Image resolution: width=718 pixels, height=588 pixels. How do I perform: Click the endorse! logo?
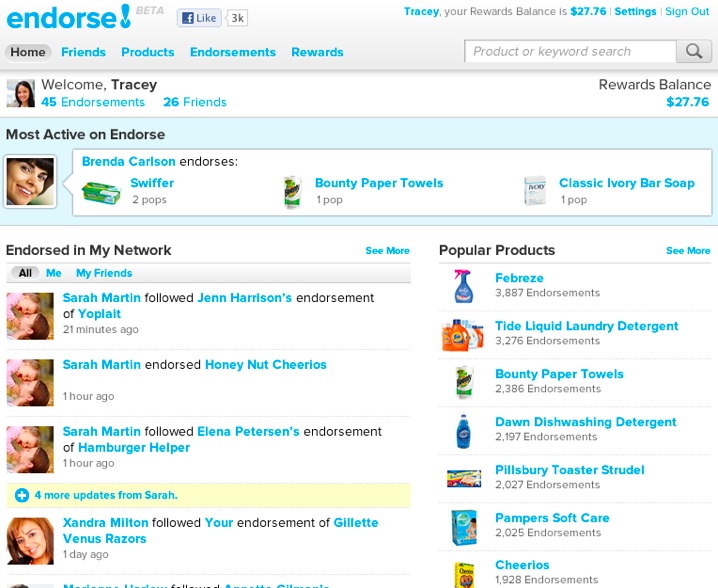pyautogui.click(x=69, y=17)
